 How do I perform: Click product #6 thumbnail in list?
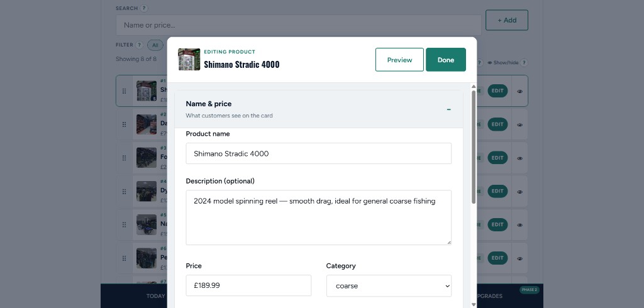coord(147,258)
